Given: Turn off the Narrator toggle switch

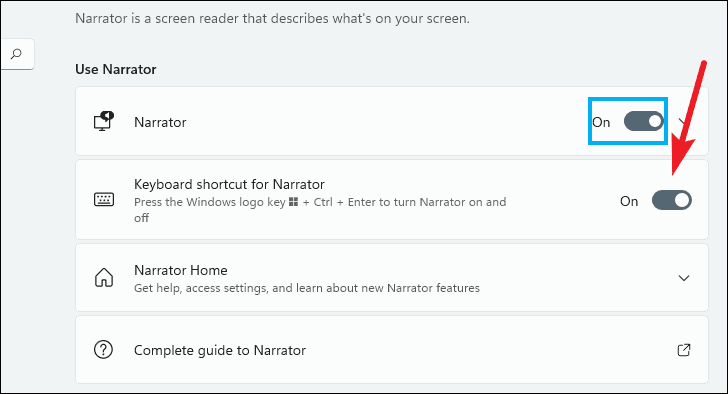Looking at the screenshot, I should pyautogui.click(x=644, y=121).
